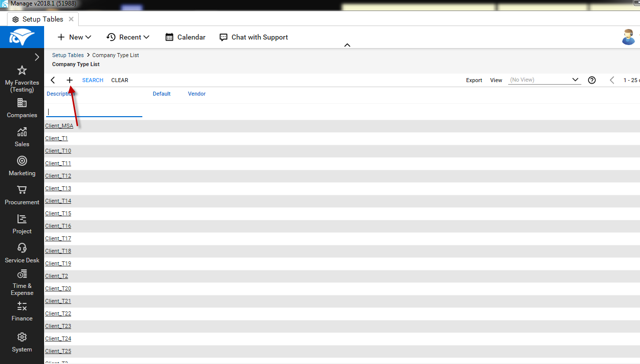Open the Client_T14 company type
640x364 pixels.
pos(58,201)
